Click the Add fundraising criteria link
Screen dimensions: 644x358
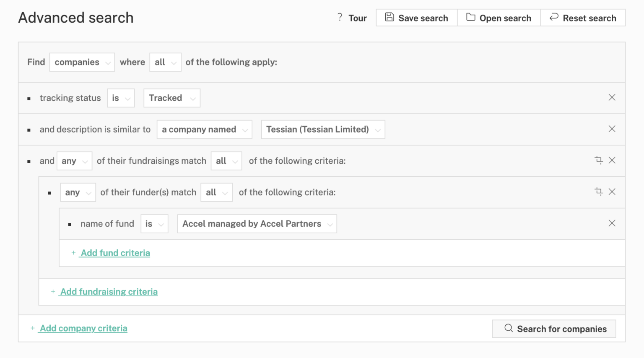(108, 291)
